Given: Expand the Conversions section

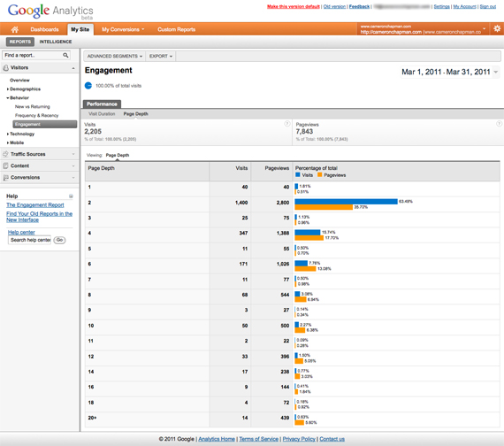Looking at the screenshot, I should pyautogui.click(x=73, y=178).
